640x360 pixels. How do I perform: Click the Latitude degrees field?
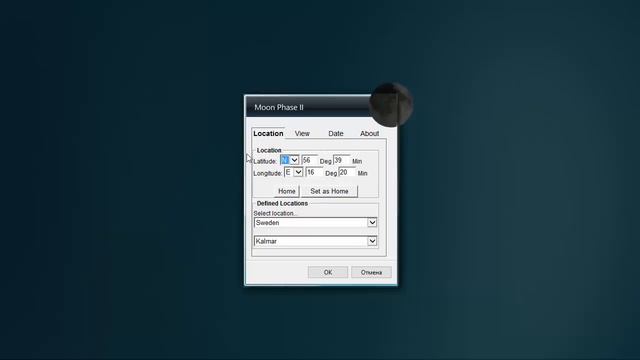pos(309,160)
